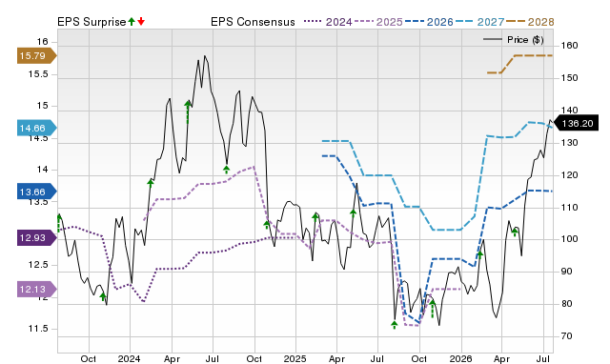The height and width of the screenshot is (364, 610).
Task: Click the 12.13 light purple value tag
Action: click(36, 290)
